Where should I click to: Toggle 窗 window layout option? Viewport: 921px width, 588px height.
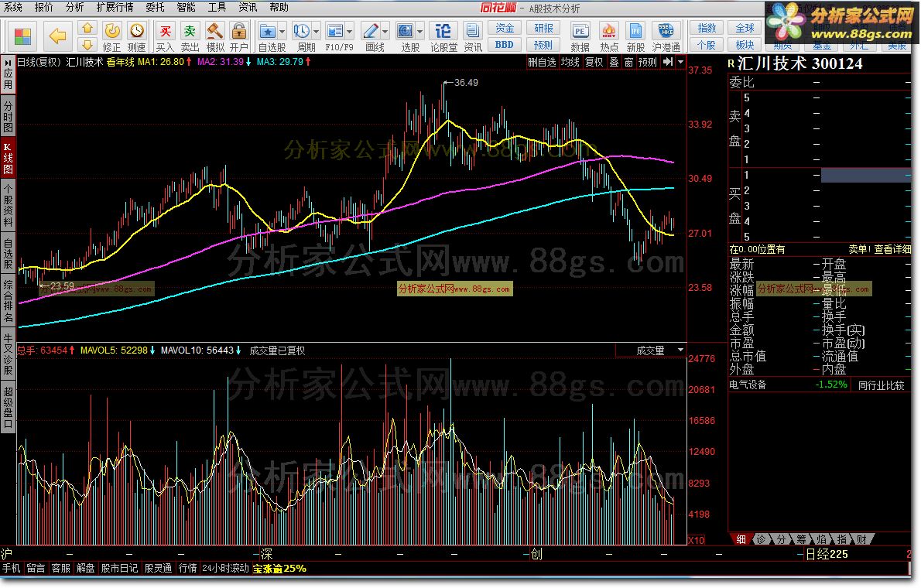(628, 62)
